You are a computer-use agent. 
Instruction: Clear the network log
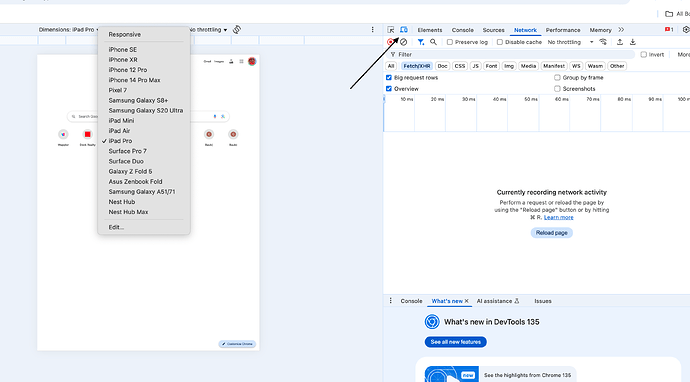[403, 42]
